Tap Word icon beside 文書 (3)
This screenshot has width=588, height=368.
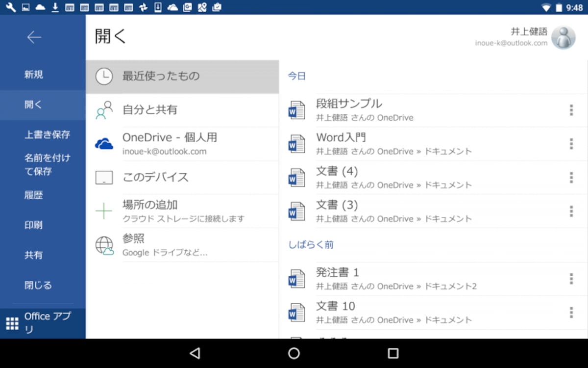296,211
